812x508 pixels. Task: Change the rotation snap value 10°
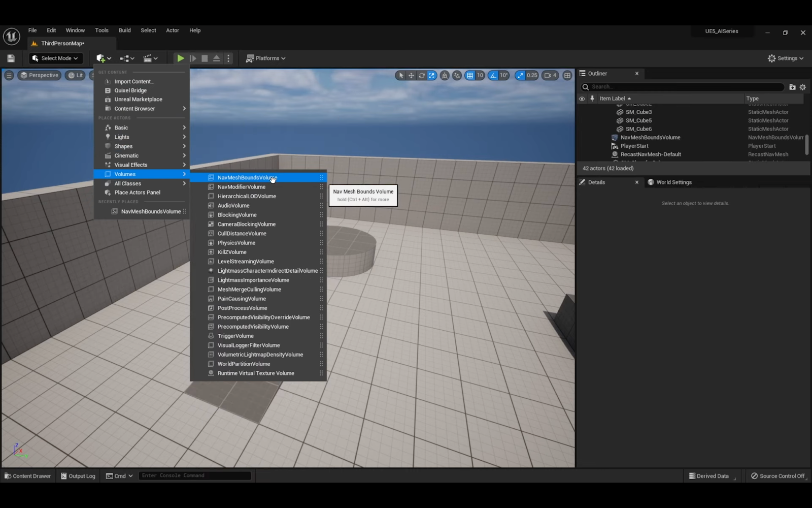(504, 75)
